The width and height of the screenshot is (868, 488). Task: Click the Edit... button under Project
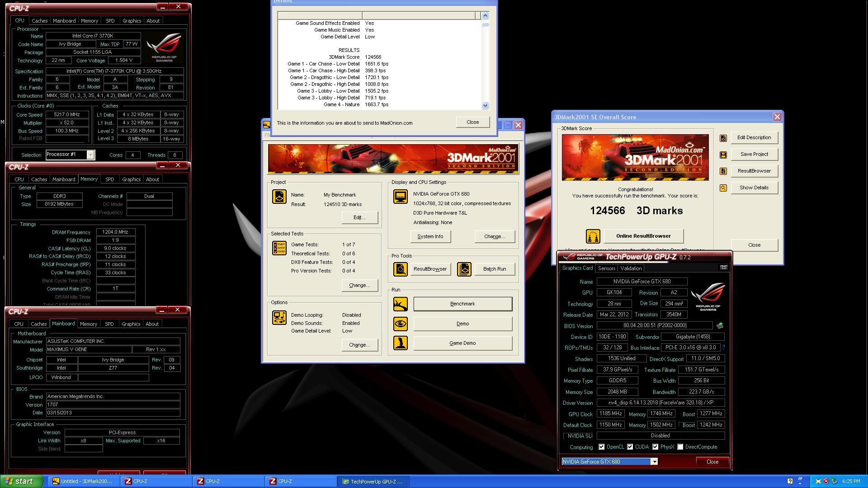coord(359,218)
